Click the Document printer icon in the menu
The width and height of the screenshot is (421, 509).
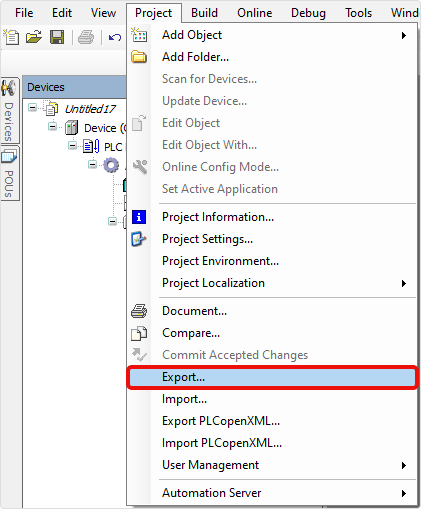pos(139,311)
